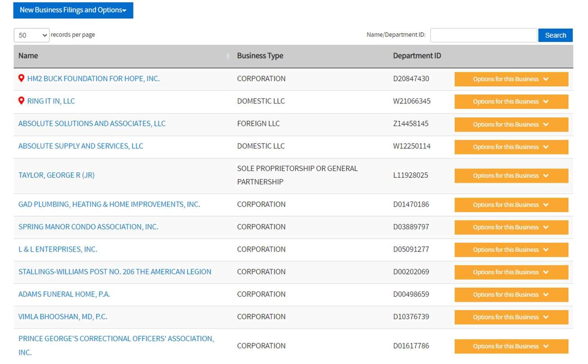This screenshot has width=588, height=364.
Task: Click DOMESTIC LLC cell for RING IT IN
Action: tap(261, 101)
